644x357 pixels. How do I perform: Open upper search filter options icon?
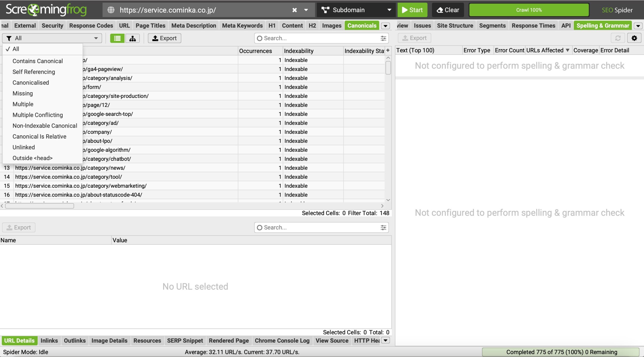383,38
